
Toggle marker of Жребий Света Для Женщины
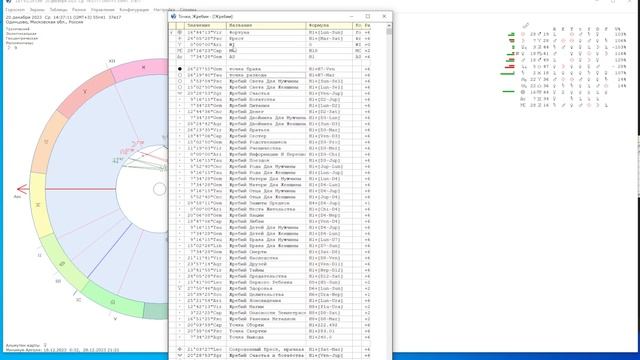coord(180,87)
